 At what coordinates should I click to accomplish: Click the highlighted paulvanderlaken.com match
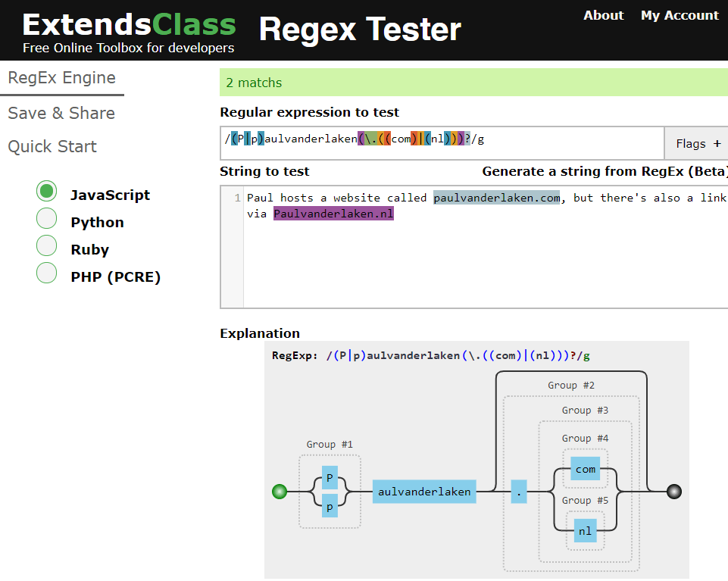pos(496,198)
